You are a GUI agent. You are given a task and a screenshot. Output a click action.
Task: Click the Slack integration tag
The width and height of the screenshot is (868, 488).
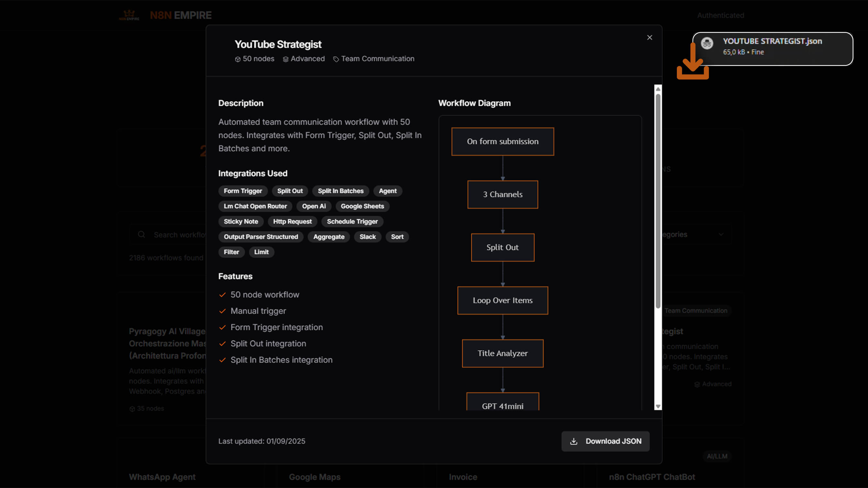(x=367, y=237)
